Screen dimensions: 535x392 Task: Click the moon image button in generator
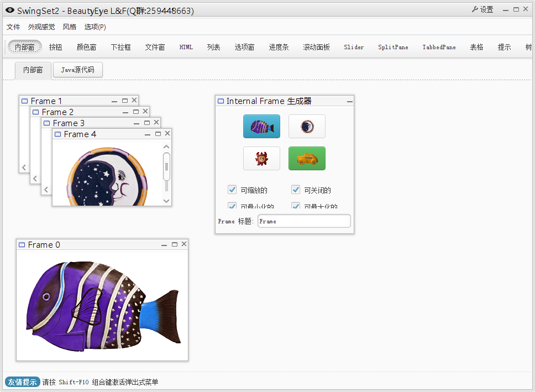[x=307, y=127]
